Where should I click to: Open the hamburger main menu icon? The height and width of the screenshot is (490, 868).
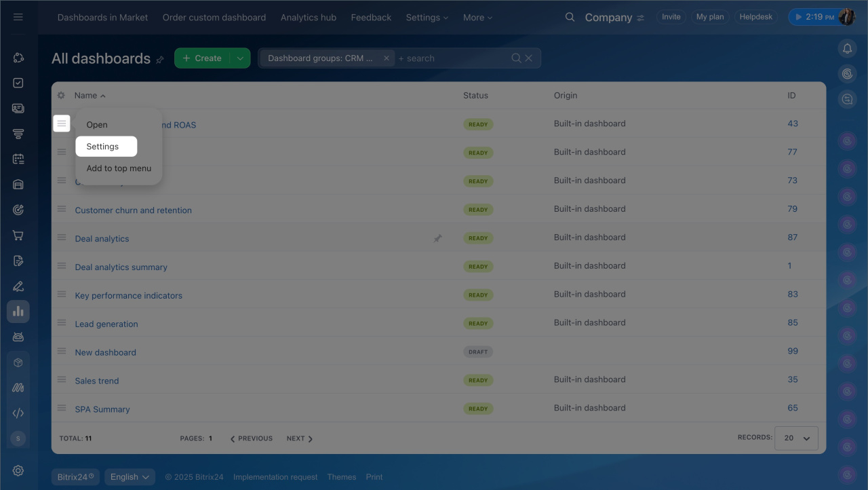[18, 17]
